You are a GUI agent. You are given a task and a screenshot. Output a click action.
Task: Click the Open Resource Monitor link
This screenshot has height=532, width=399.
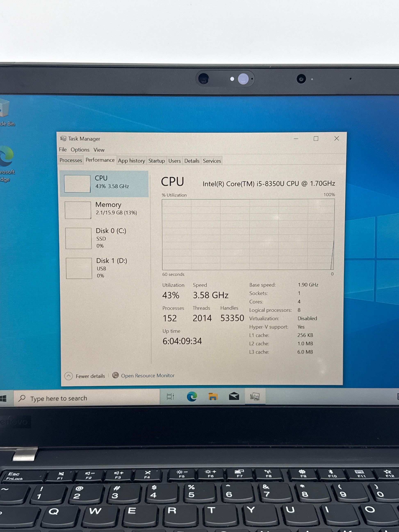click(148, 375)
